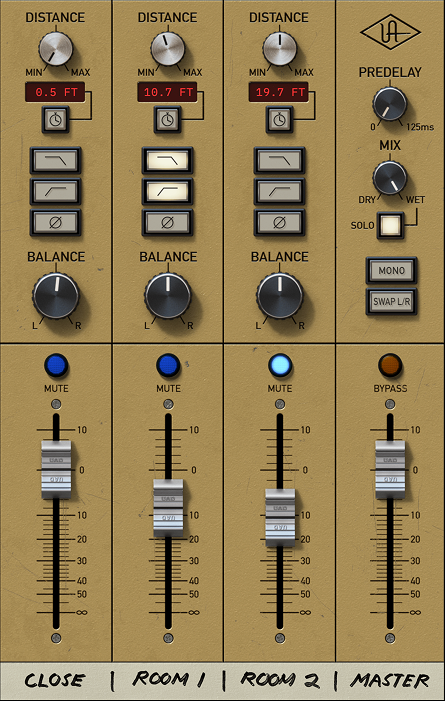445x701 pixels.
Task: Click the Close channel Balance knob
Action: click(x=56, y=296)
